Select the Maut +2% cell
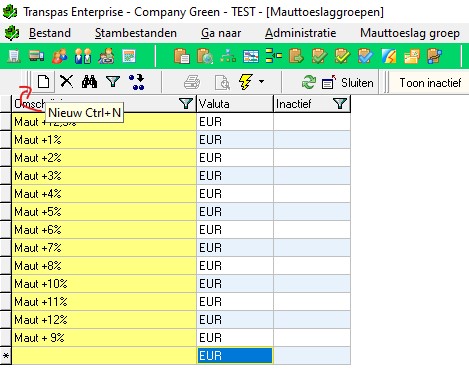 (104, 158)
